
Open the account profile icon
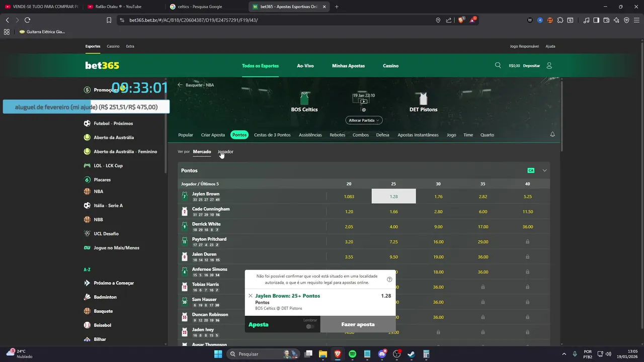click(549, 65)
